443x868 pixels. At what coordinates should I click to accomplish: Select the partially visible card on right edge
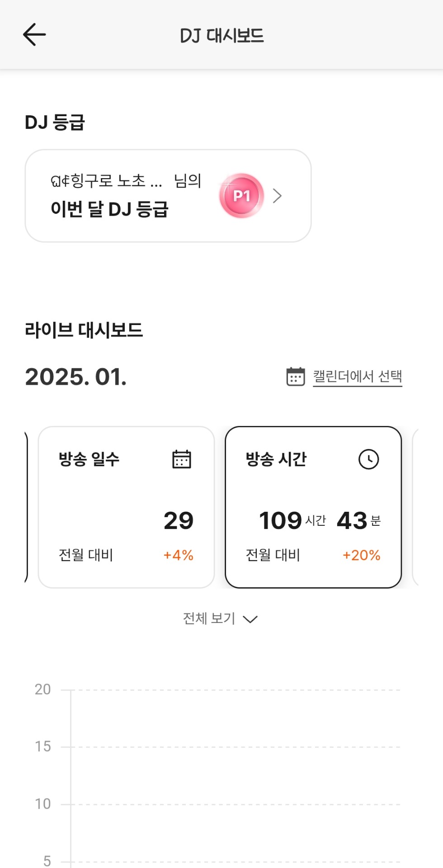tap(416, 507)
